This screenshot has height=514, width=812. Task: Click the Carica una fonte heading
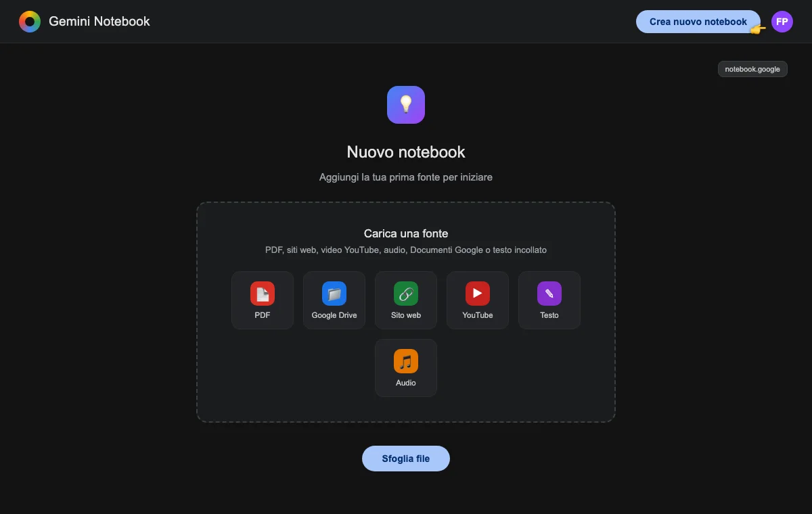pyautogui.click(x=406, y=233)
